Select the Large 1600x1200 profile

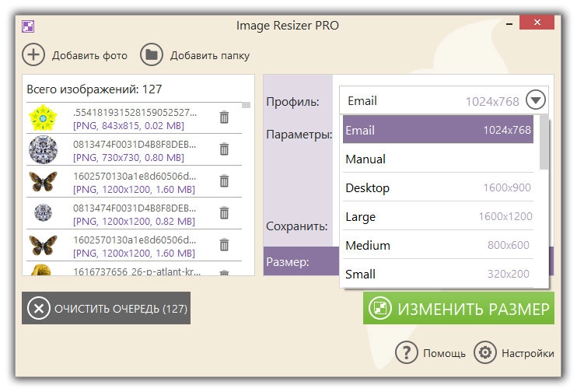[438, 217]
